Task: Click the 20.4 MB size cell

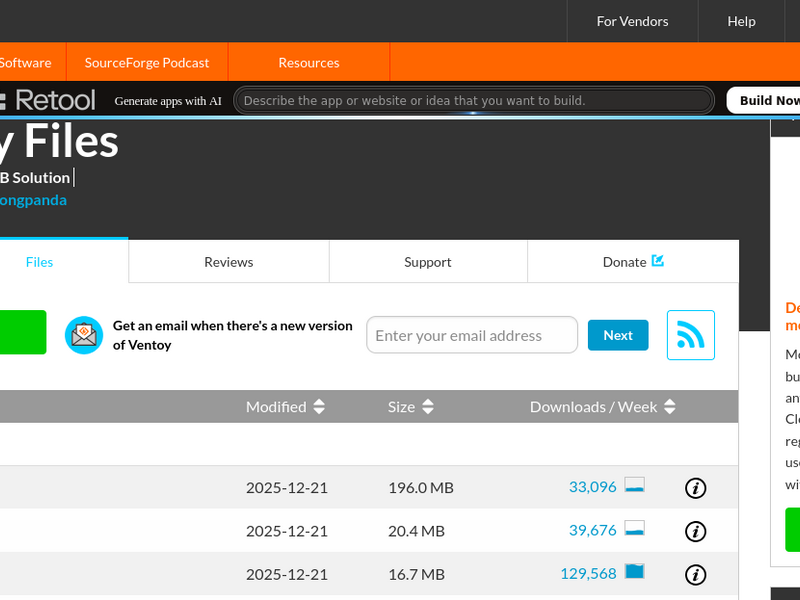Action: pos(416,531)
